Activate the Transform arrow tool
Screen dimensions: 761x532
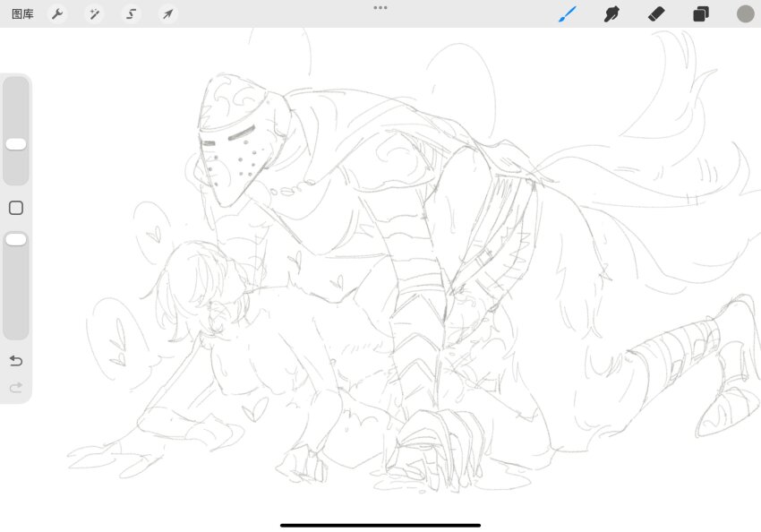[167, 14]
